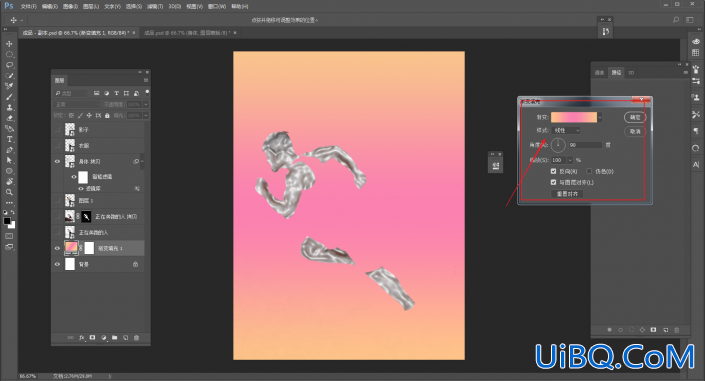Enable the 仿色 dither checkbox
The height and width of the screenshot is (381, 705).
point(589,171)
